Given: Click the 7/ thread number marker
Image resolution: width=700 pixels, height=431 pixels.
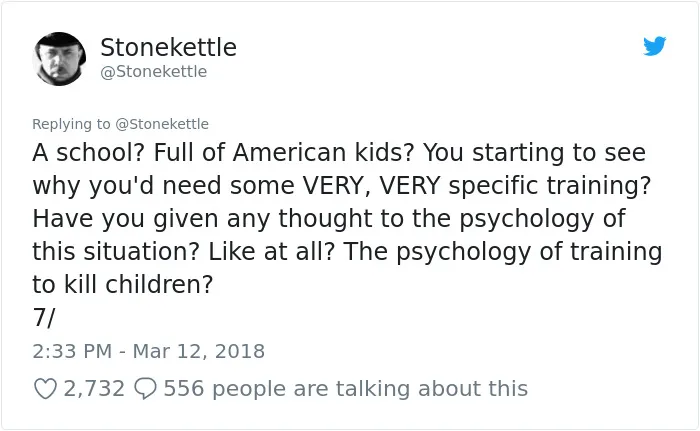Looking at the screenshot, I should (44, 318).
